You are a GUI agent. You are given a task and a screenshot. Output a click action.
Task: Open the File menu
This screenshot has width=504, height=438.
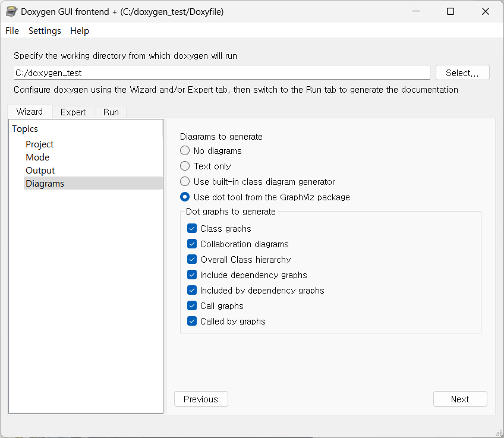coord(12,31)
